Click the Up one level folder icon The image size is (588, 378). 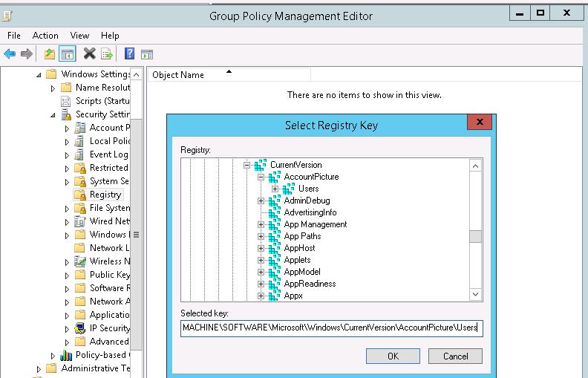(50, 53)
